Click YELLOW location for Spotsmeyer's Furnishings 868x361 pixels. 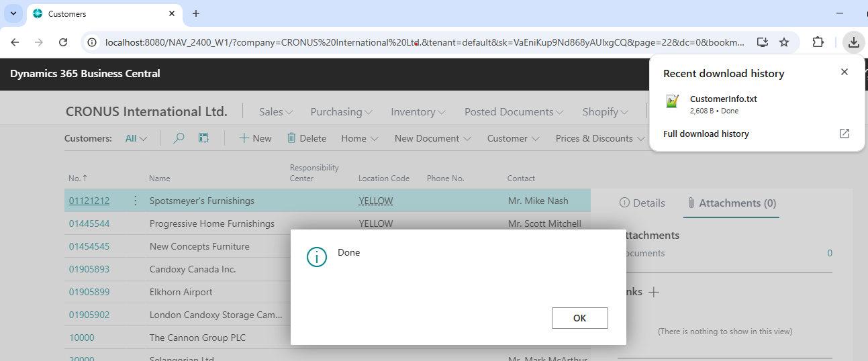coord(376,201)
